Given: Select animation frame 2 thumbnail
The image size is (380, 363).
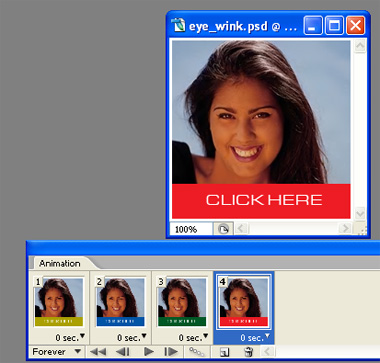Looking at the screenshot, I should [120, 302].
